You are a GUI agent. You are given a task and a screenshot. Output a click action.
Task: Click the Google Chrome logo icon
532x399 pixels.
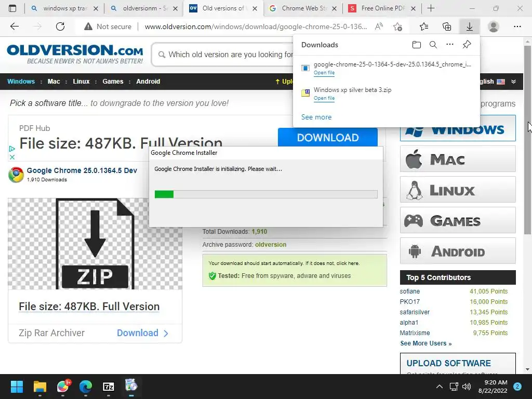click(16, 175)
